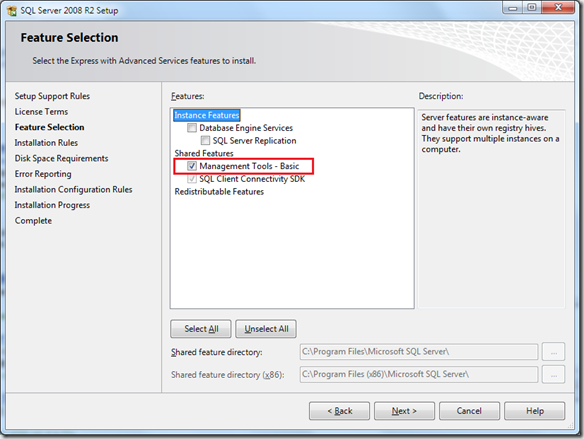Go to the Setup Support Rules step
This screenshot has width=584, height=439.
[x=52, y=96]
